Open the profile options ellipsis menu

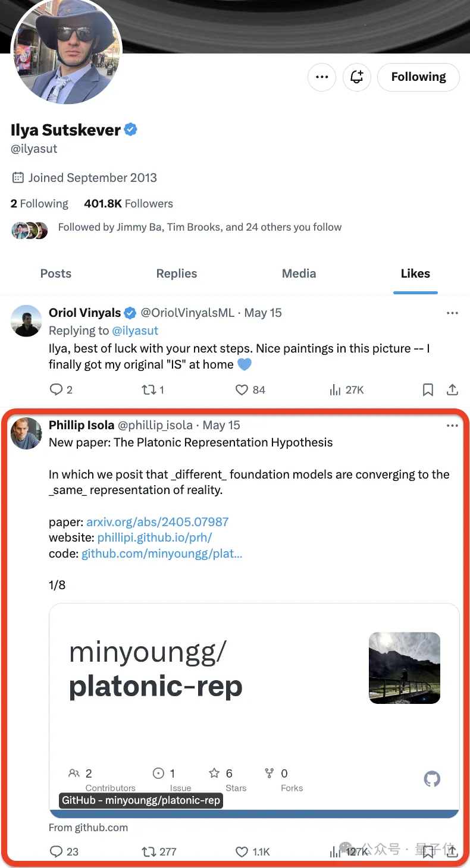321,77
